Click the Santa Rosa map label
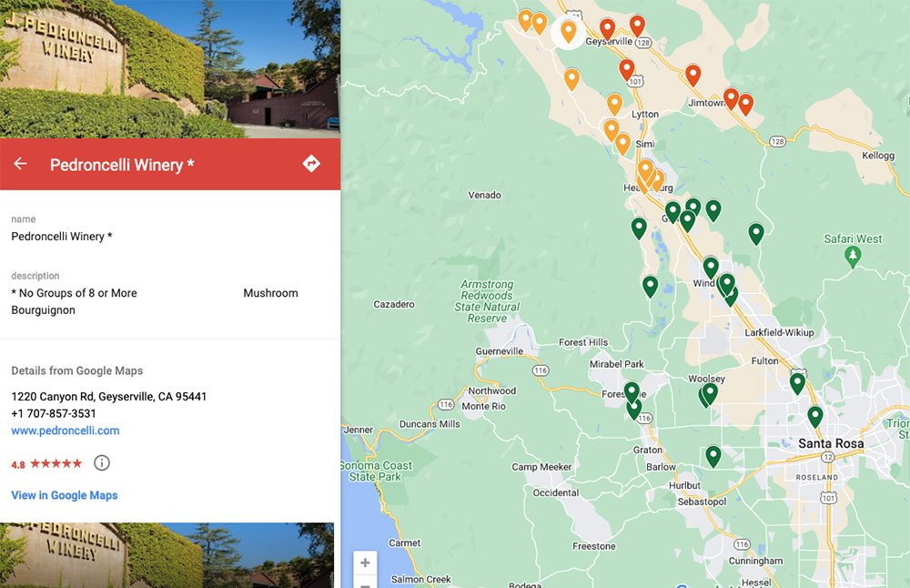This screenshot has height=588, width=910. click(x=831, y=444)
